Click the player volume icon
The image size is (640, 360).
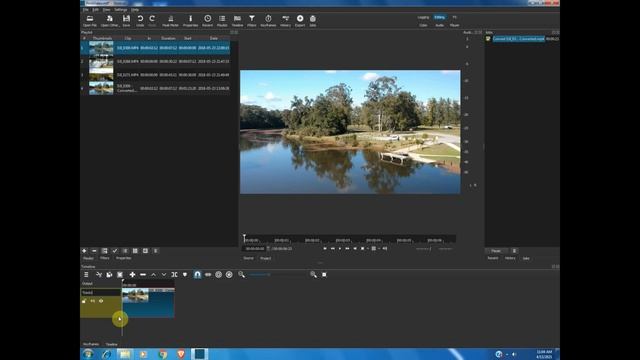click(385, 248)
